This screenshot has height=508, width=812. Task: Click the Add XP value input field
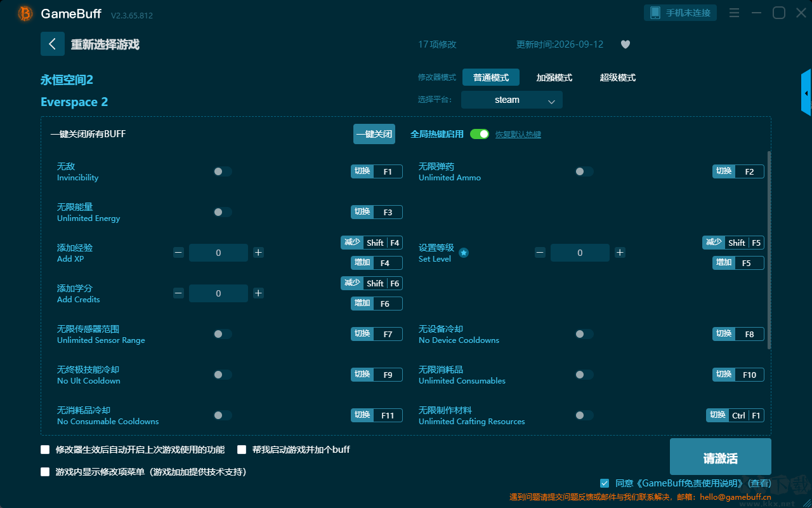tap(218, 253)
